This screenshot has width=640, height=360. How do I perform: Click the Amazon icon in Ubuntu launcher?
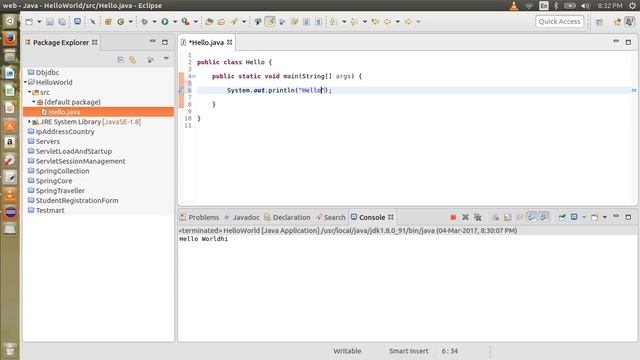tap(10, 142)
